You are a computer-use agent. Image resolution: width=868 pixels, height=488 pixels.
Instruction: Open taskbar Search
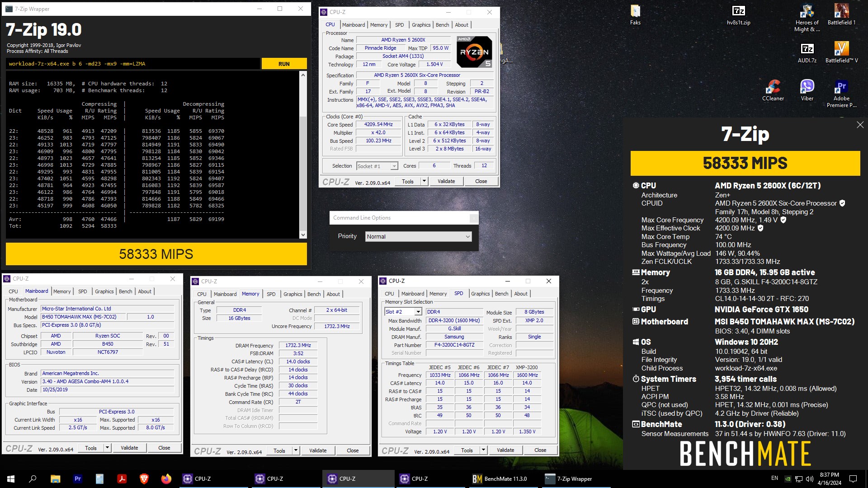(x=33, y=479)
